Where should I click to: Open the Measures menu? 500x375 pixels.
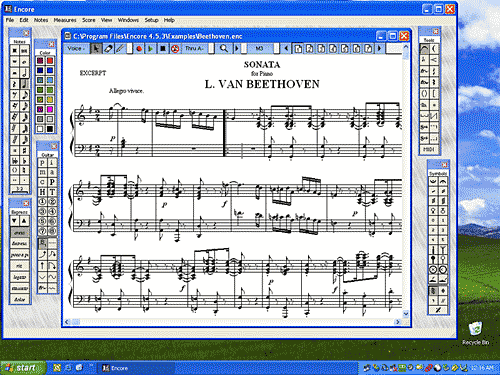click(x=65, y=20)
